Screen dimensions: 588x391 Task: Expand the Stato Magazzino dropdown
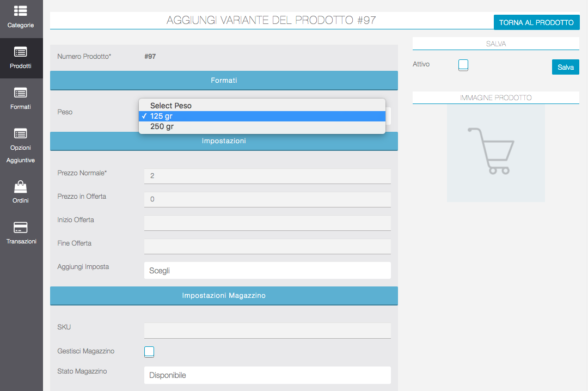(267, 375)
